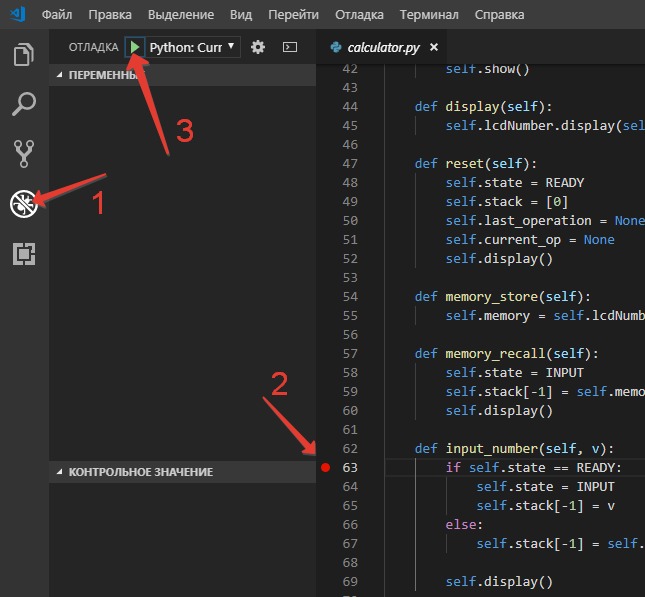Remove the breakpoint on line 63

[325, 467]
